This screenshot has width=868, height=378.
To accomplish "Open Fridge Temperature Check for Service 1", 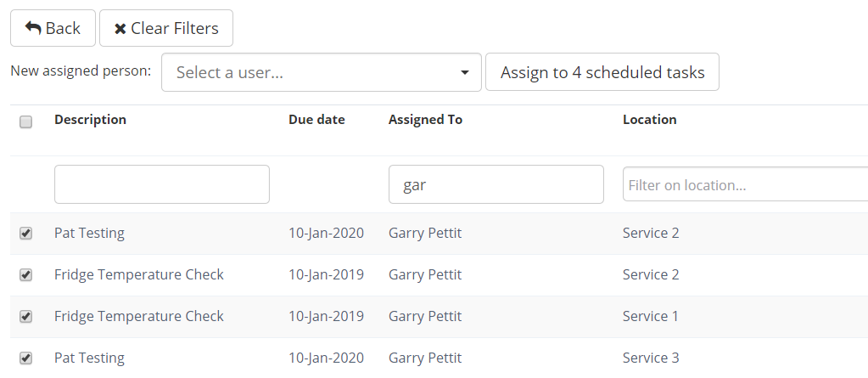I will point(138,316).
